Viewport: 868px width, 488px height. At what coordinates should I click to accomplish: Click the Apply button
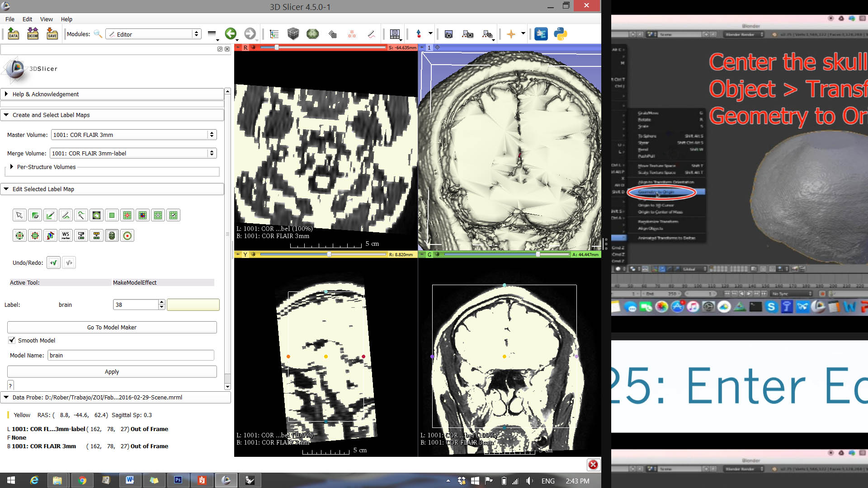coord(112,371)
